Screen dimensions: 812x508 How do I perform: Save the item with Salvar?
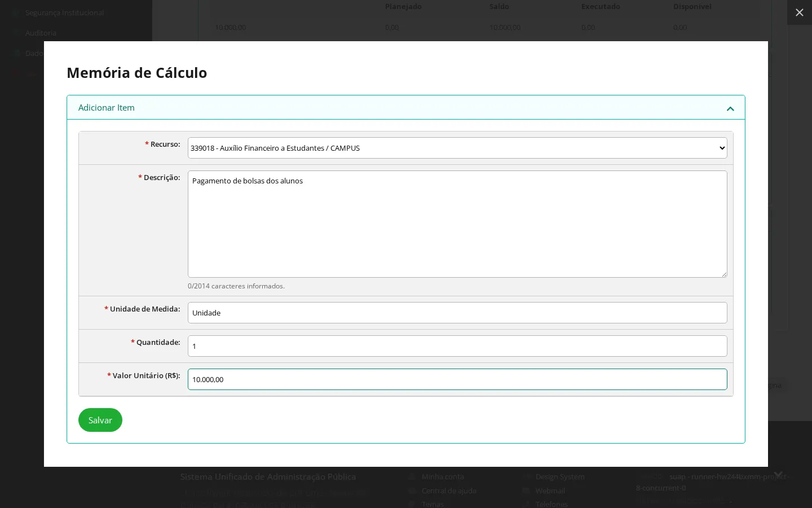(100, 420)
